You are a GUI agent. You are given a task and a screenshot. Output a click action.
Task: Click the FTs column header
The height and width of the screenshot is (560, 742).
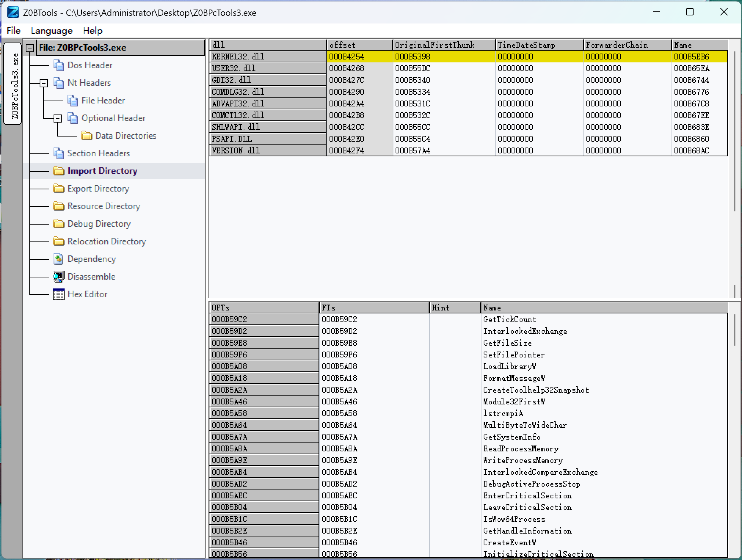374,308
